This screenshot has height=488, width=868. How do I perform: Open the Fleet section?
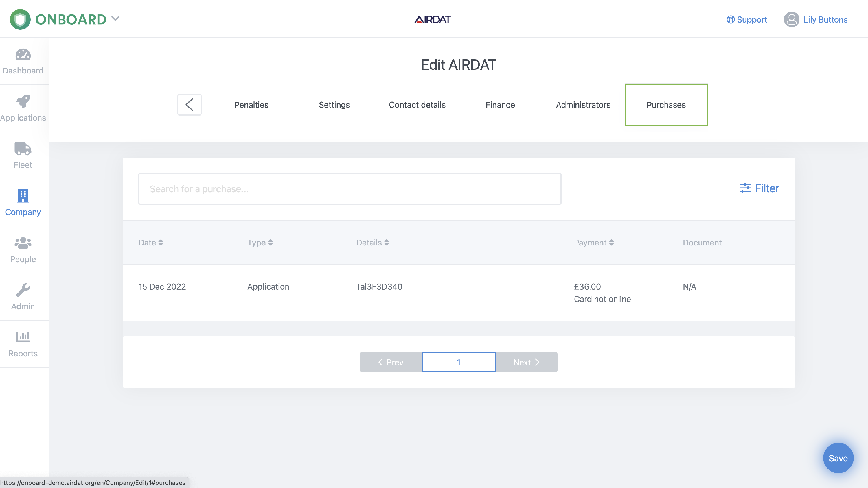23,155
